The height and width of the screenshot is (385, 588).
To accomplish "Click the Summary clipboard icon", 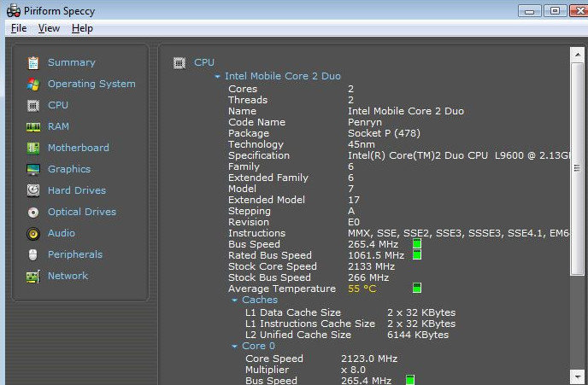I will (x=33, y=63).
